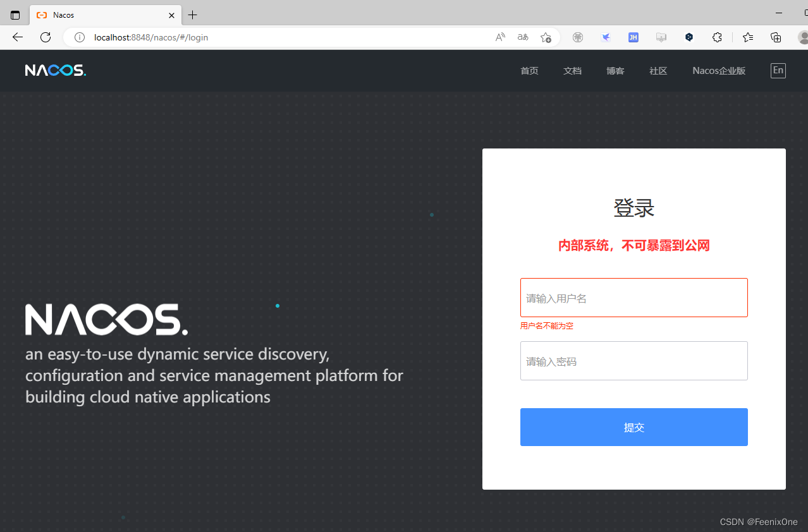Open a new tab with the plus icon
Screen dimensions: 808x532
click(x=193, y=15)
